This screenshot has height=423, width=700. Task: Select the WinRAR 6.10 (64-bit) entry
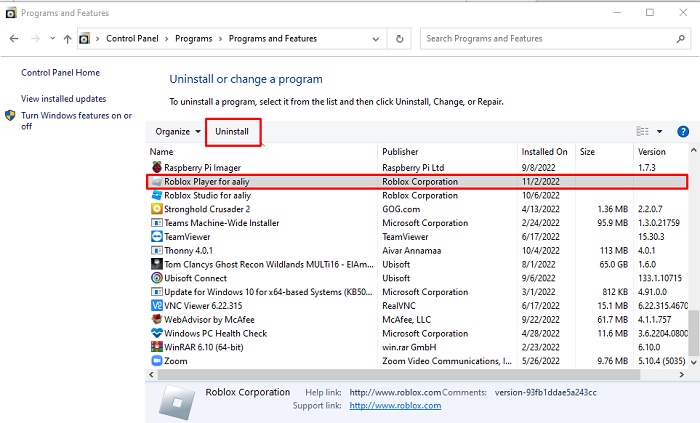[x=204, y=348]
